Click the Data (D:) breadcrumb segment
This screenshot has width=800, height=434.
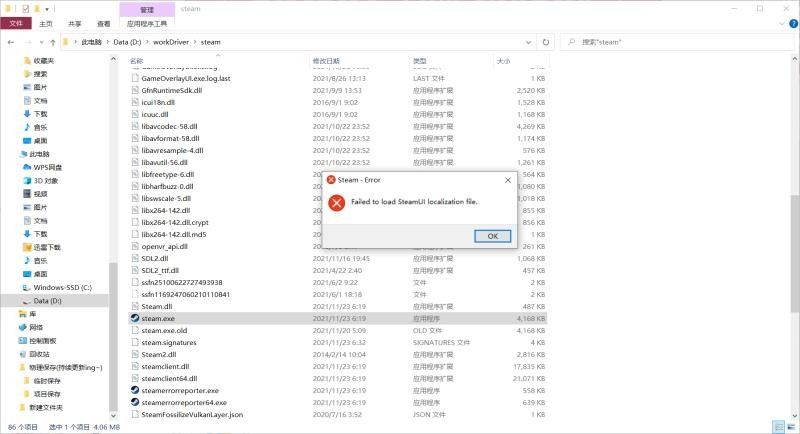pos(127,42)
